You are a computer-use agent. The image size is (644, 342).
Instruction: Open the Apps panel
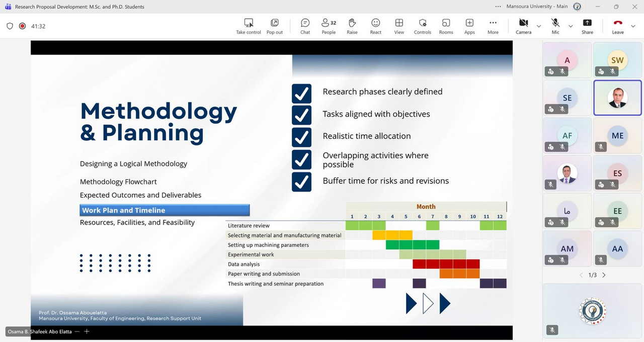click(469, 26)
